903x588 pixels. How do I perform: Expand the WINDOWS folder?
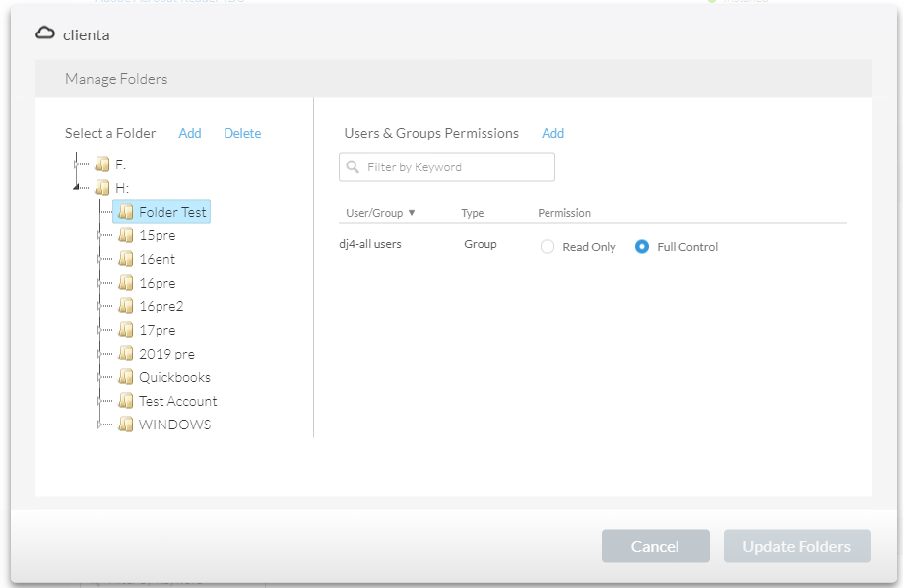pyautogui.click(x=99, y=425)
